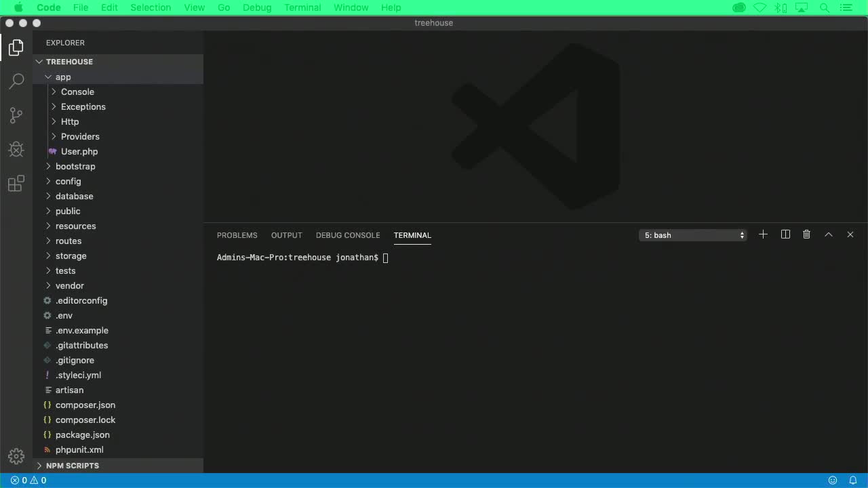
Task: Maximize the panel with up chevron
Action: [828, 235]
